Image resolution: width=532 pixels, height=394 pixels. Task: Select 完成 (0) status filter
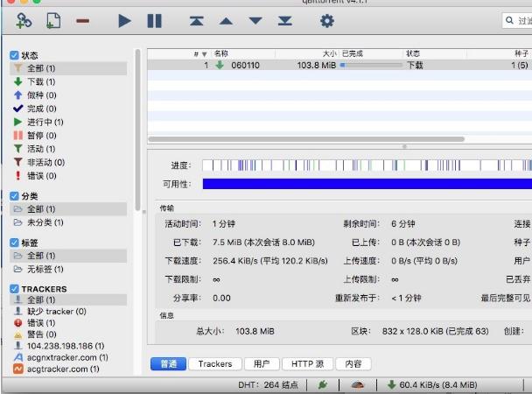[68, 109]
